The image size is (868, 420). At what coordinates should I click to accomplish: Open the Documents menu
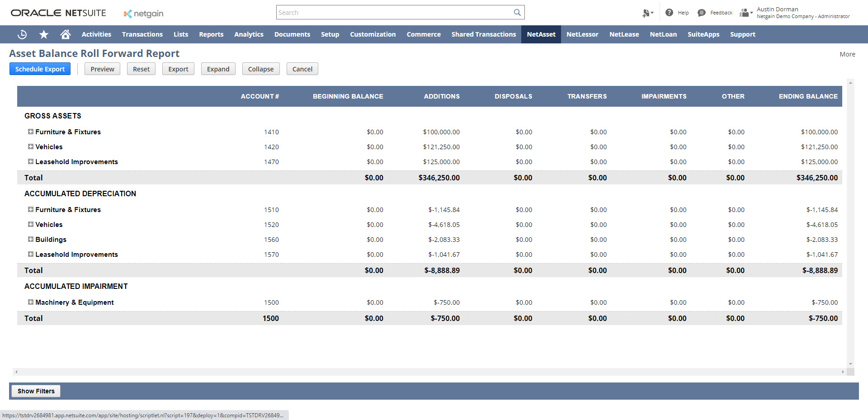point(292,34)
